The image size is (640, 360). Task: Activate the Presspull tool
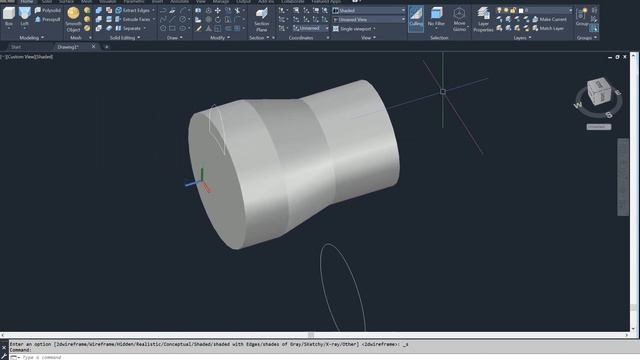(x=48, y=19)
